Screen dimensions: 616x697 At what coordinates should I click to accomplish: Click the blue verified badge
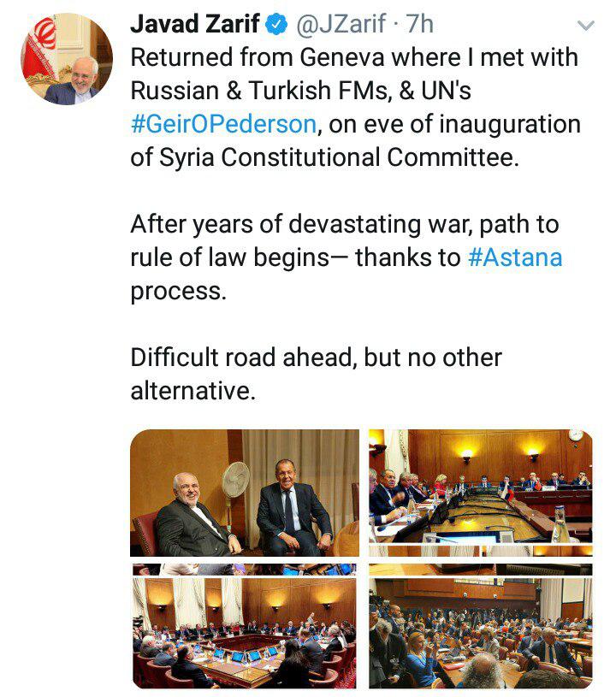(x=276, y=26)
